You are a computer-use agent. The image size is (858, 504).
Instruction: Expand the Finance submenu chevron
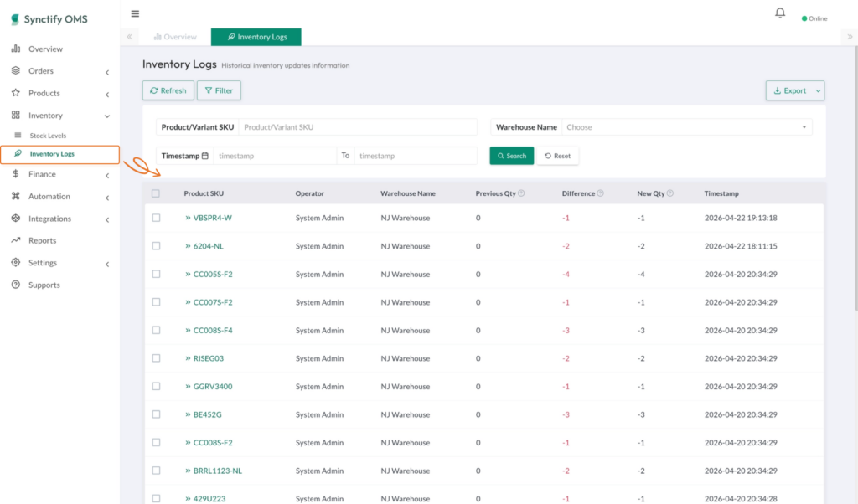pos(107,176)
